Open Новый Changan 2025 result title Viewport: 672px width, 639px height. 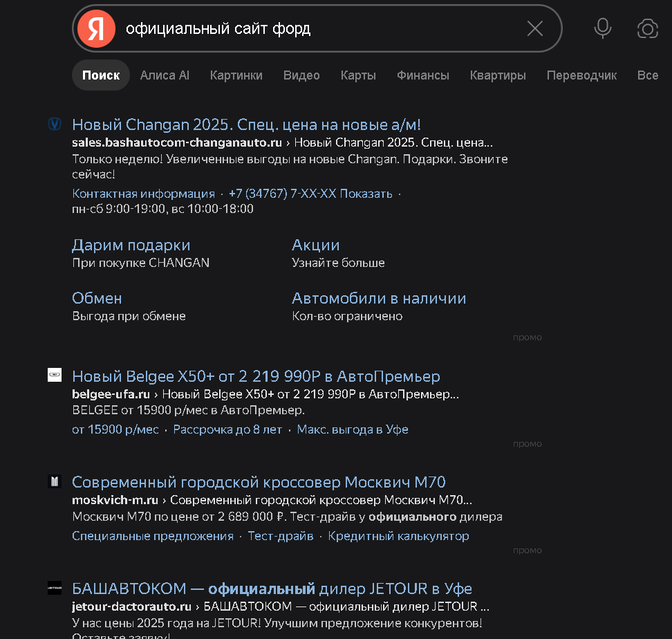[x=246, y=124]
